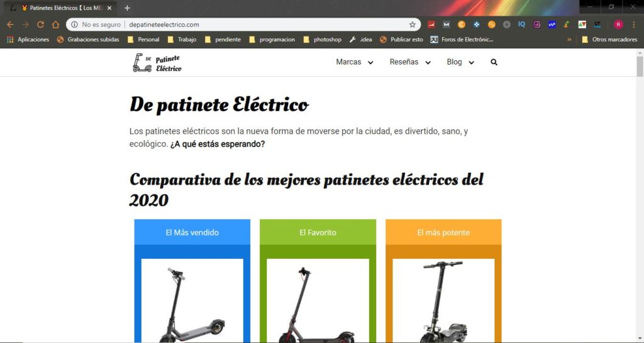Open a new tab with the plus button
Screen dimensions: 644x343
click(x=127, y=8)
